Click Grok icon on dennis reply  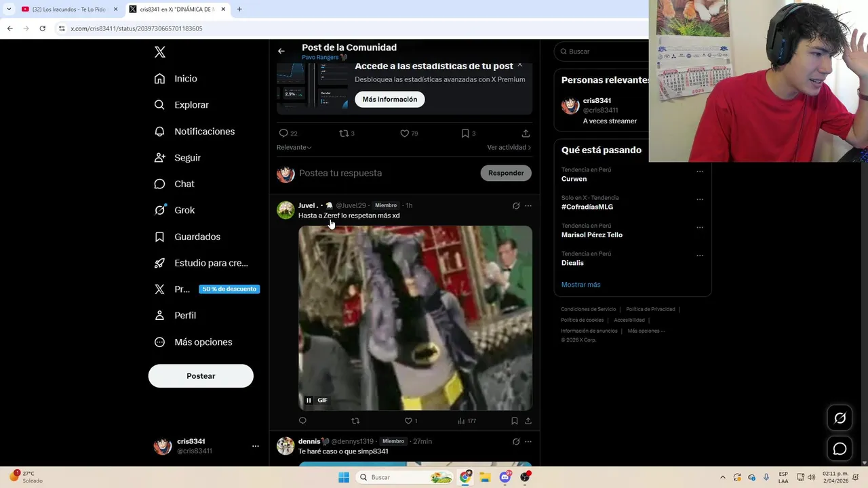pyautogui.click(x=516, y=441)
